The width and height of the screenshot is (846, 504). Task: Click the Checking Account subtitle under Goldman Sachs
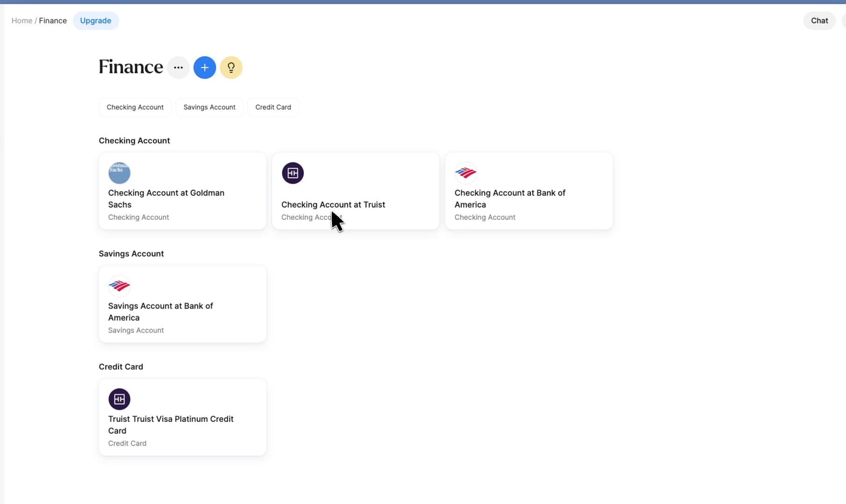click(139, 217)
